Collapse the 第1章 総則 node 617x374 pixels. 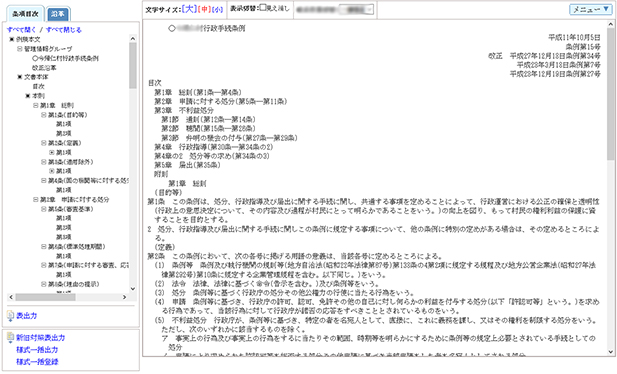35,105
